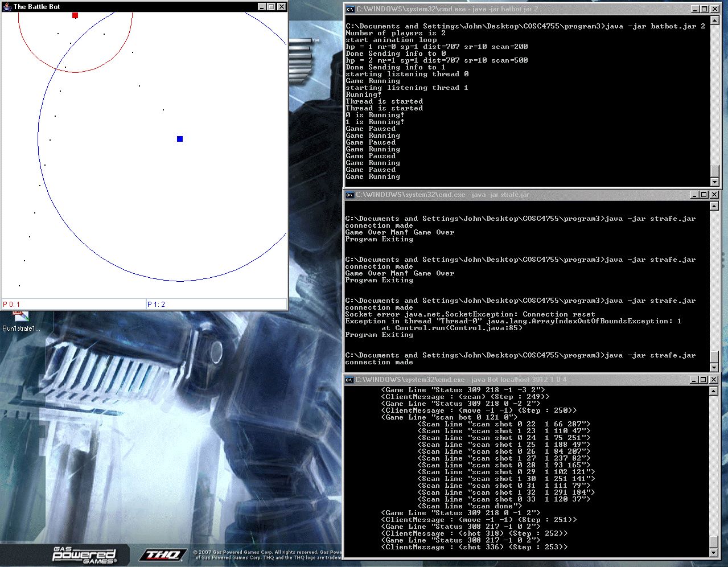Image resolution: width=728 pixels, height=567 pixels.
Task: Click the blue bot square in arena
Action: [180, 139]
